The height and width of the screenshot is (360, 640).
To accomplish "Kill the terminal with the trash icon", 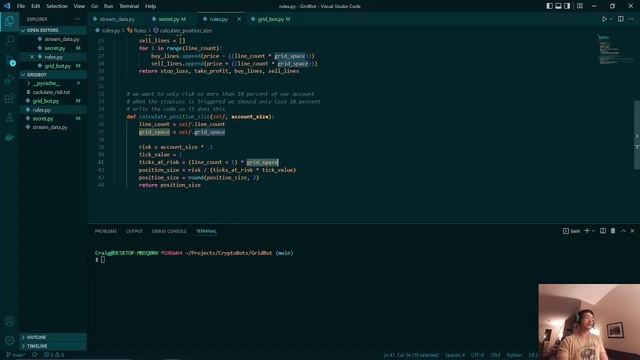I will 613,231.
